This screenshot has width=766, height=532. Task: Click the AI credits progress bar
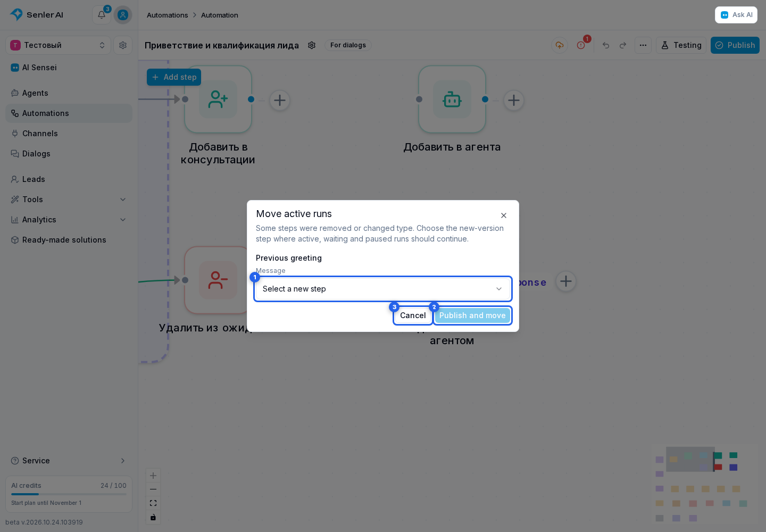click(69, 494)
